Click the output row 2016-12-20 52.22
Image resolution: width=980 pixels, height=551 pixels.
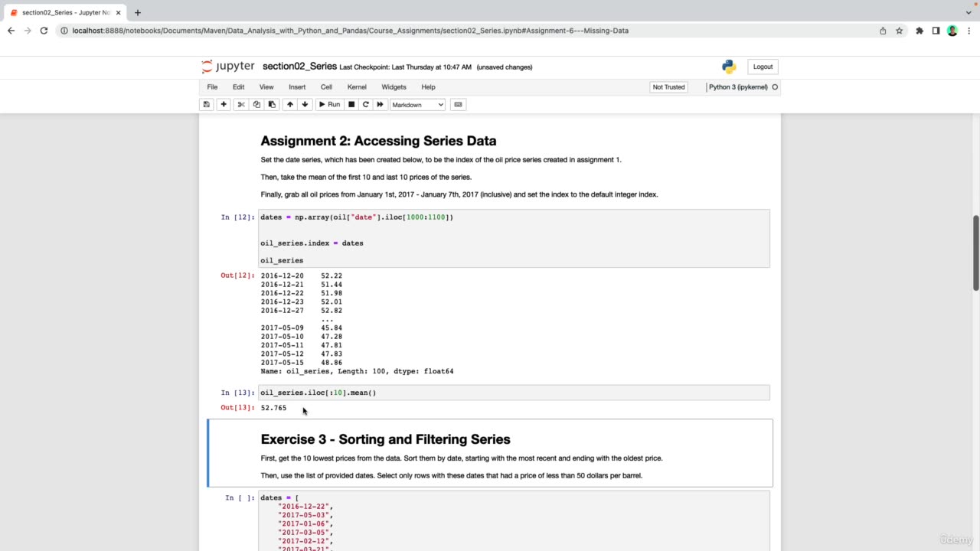coord(301,275)
